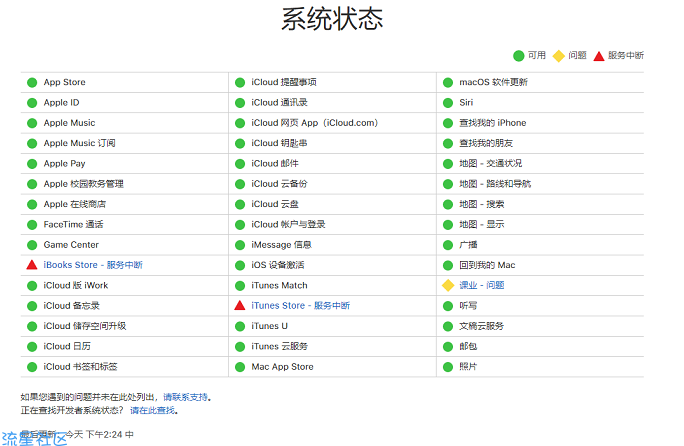Click the green dot next to Siri
Image resolution: width=684 pixels, height=446 pixels.
click(448, 103)
